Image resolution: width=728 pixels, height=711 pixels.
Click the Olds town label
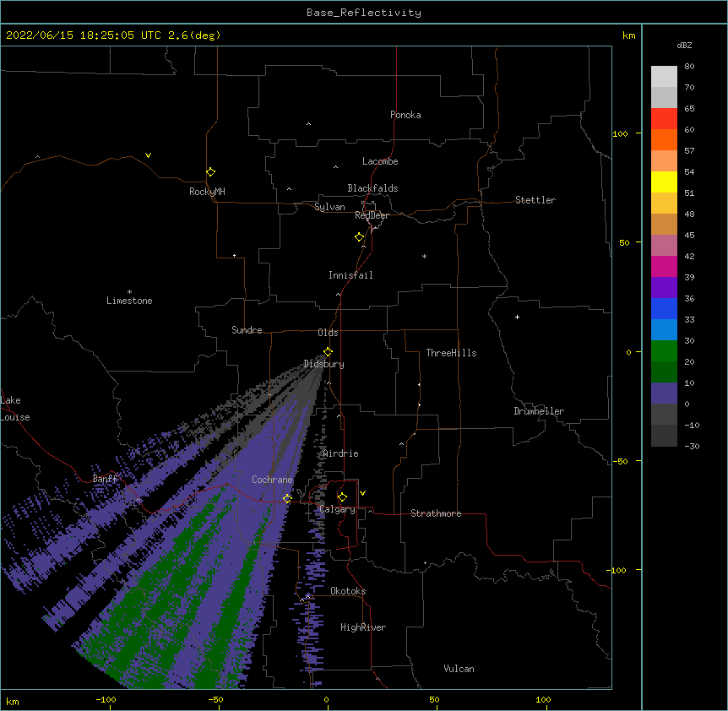click(x=328, y=333)
